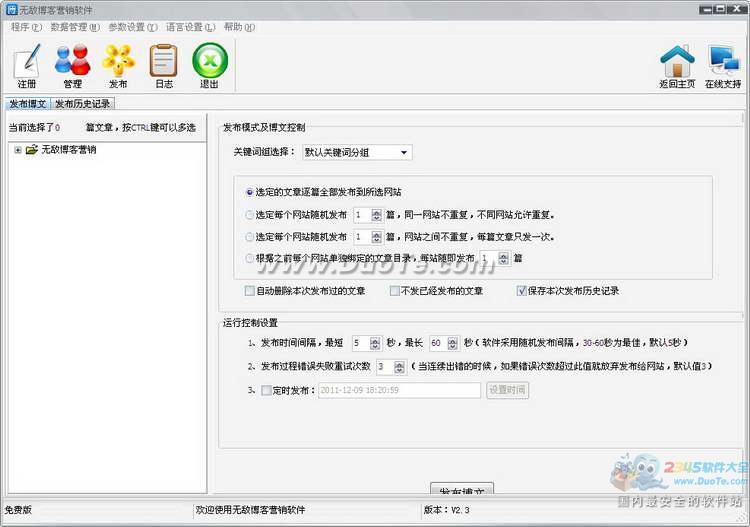The image size is (750, 527).
Task: Click the folder icon of 无敌博客营销
Action: (x=32, y=150)
